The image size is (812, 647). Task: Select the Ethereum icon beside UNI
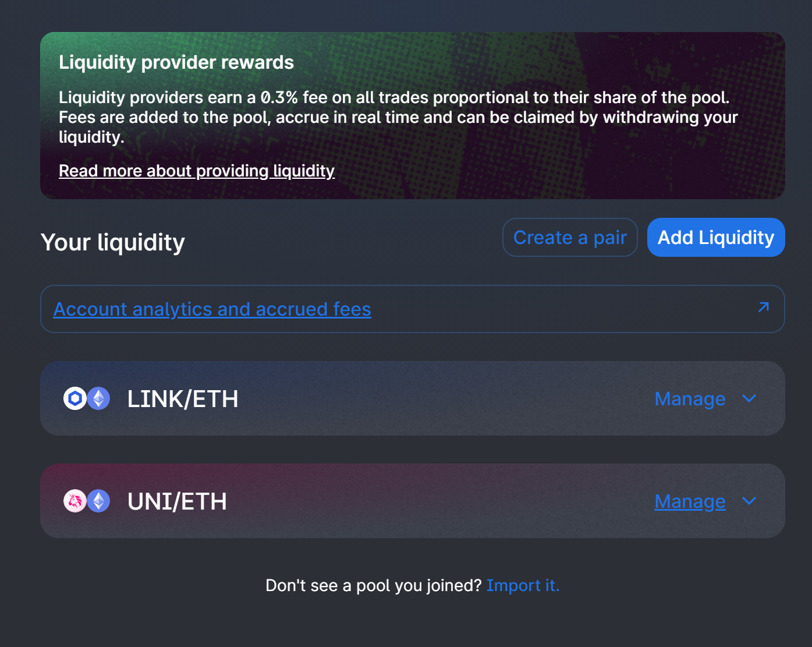[98, 501]
